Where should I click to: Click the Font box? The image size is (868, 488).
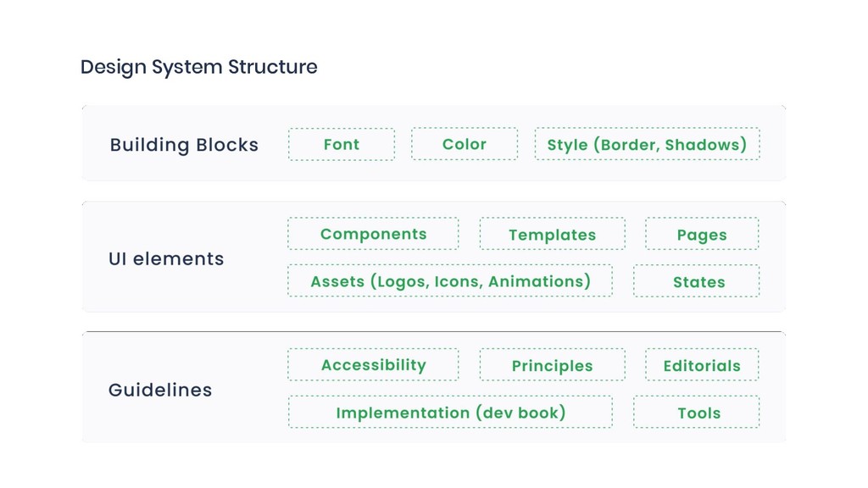point(342,144)
